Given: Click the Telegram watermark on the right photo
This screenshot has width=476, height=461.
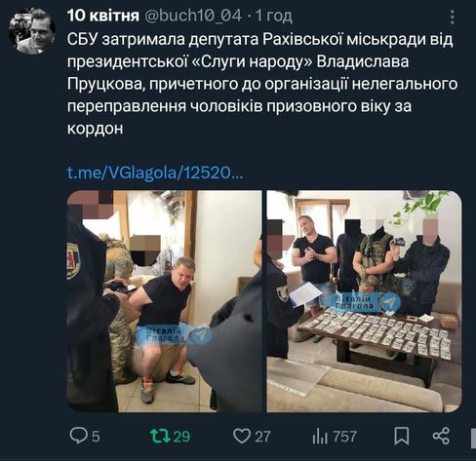Looking at the screenshot, I should pos(364,302).
